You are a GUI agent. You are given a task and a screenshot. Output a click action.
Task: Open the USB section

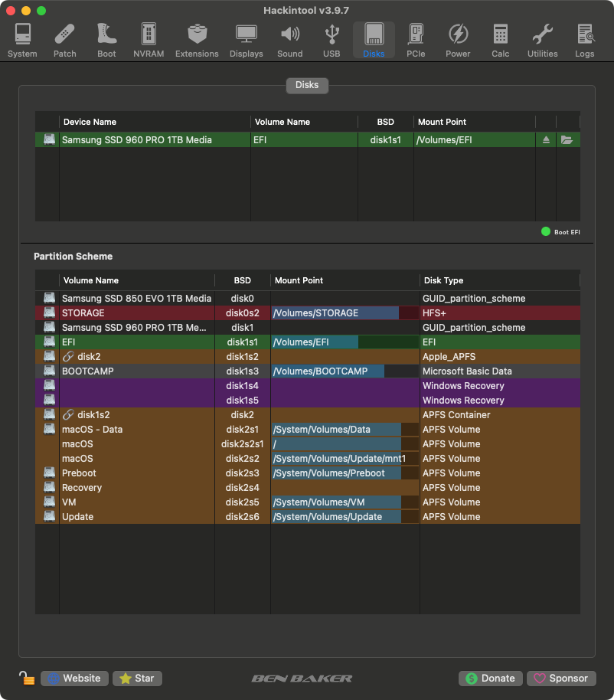click(x=331, y=40)
